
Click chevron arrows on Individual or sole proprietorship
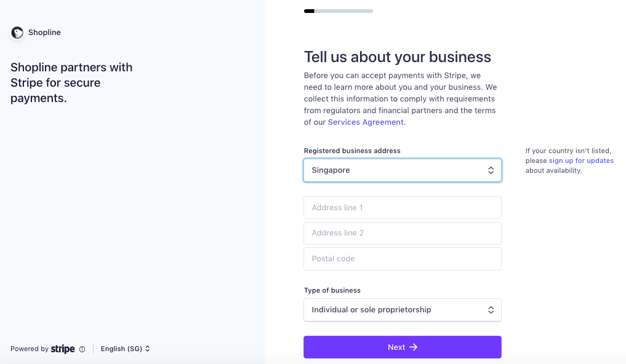point(491,310)
